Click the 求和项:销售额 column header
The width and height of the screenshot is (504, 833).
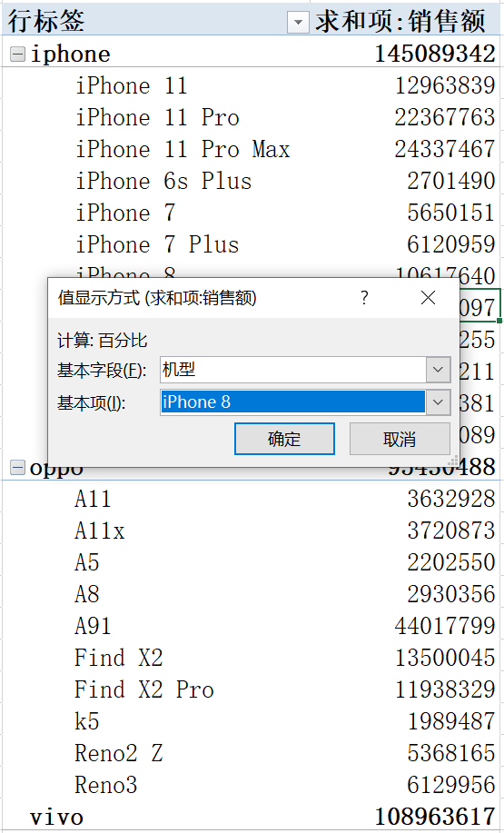pyautogui.click(x=400, y=22)
